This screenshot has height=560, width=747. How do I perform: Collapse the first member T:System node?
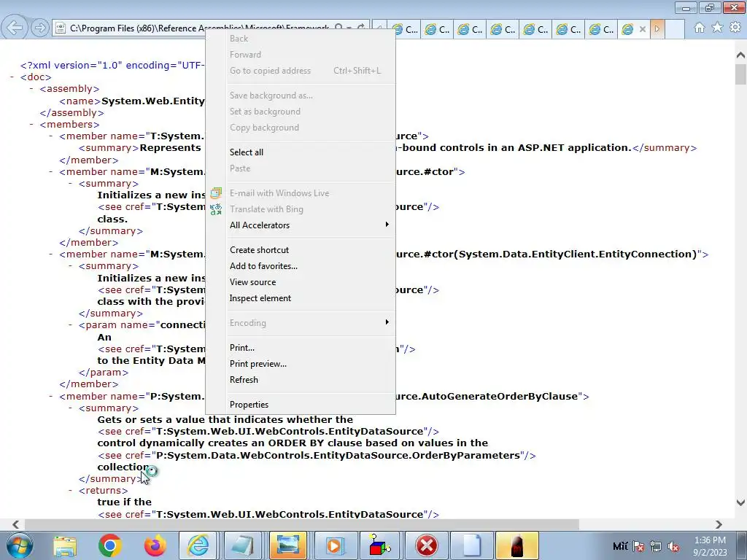point(51,136)
